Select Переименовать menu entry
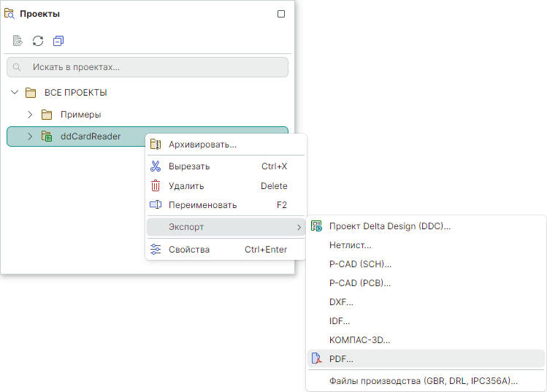 pos(202,205)
